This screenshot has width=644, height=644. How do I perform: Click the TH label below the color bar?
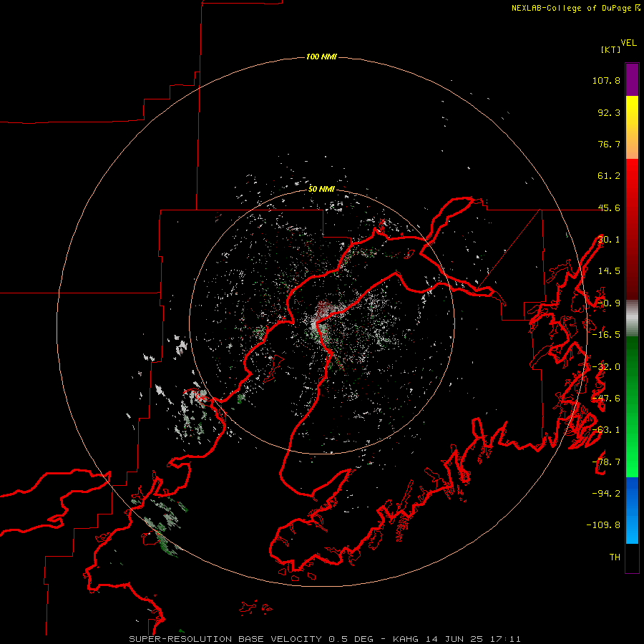tap(615, 557)
